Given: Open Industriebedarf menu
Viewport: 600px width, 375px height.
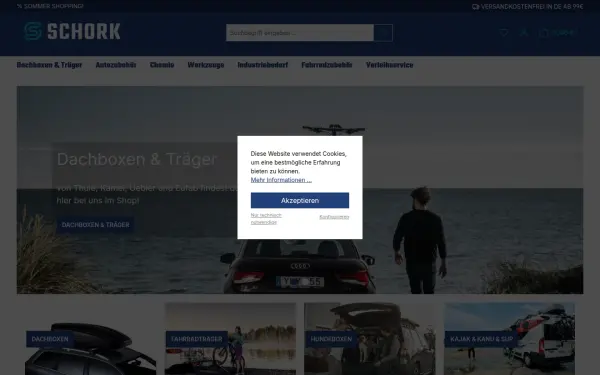Looking at the screenshot, I should coord(262,65).
